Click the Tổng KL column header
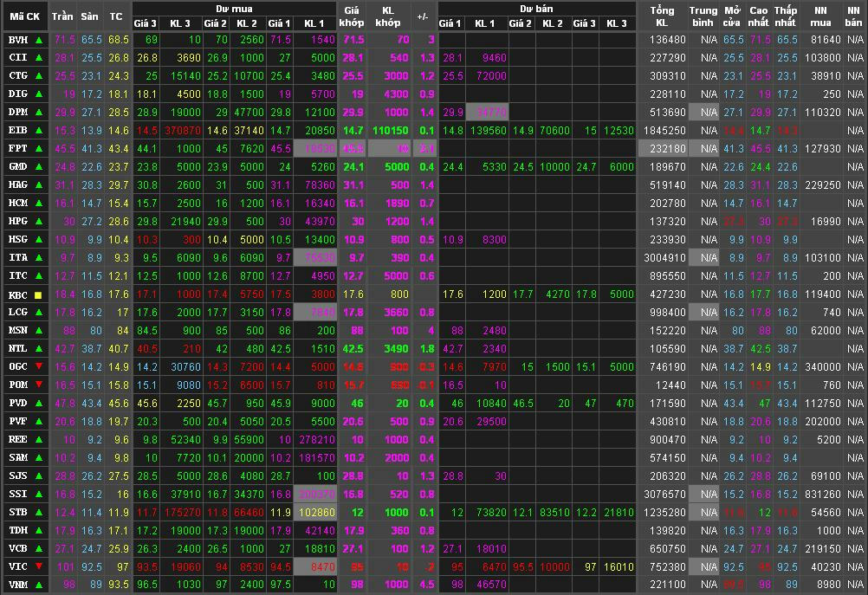868x595 pixels. [662, 16]
